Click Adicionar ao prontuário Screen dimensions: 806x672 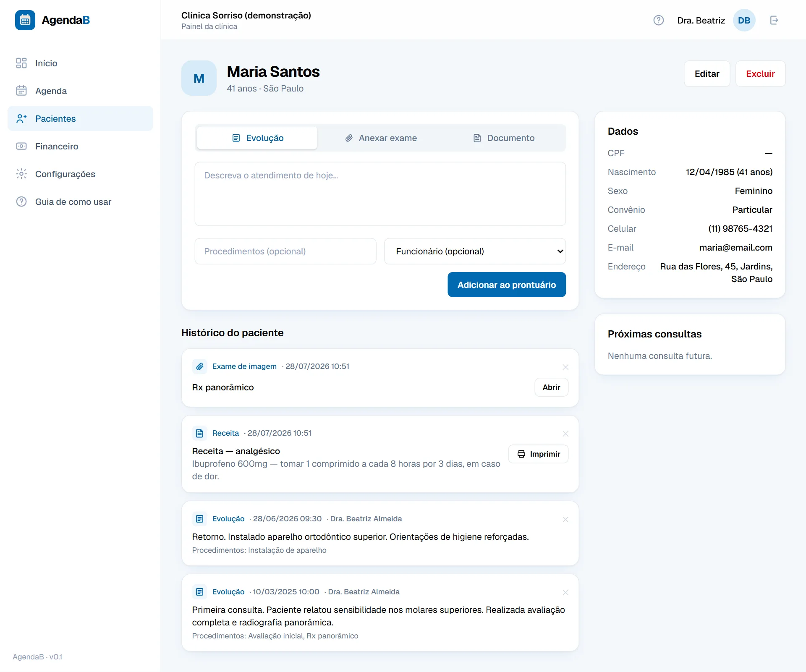point(507,285)
